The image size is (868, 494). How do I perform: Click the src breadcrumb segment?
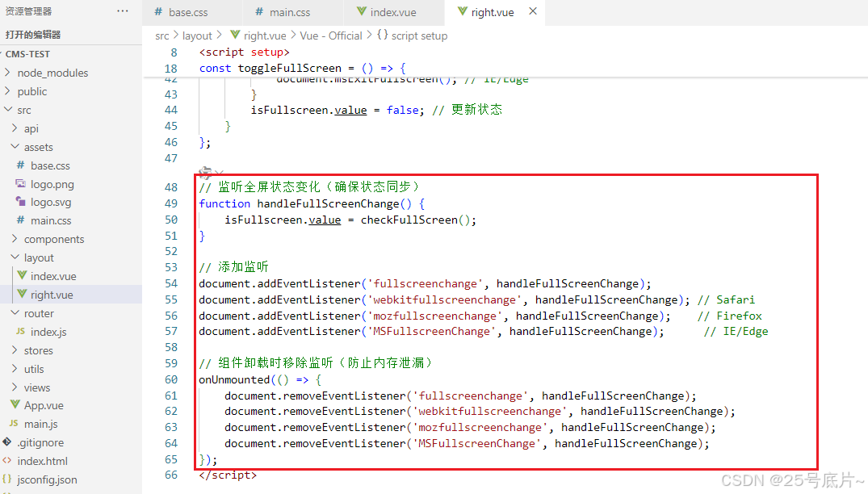click(x=161, y=36)
